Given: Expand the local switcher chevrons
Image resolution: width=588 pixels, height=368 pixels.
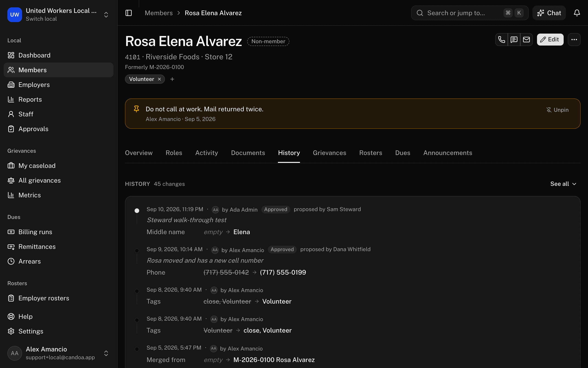Looking at the screenshot, I should click(x=106, y=14).
